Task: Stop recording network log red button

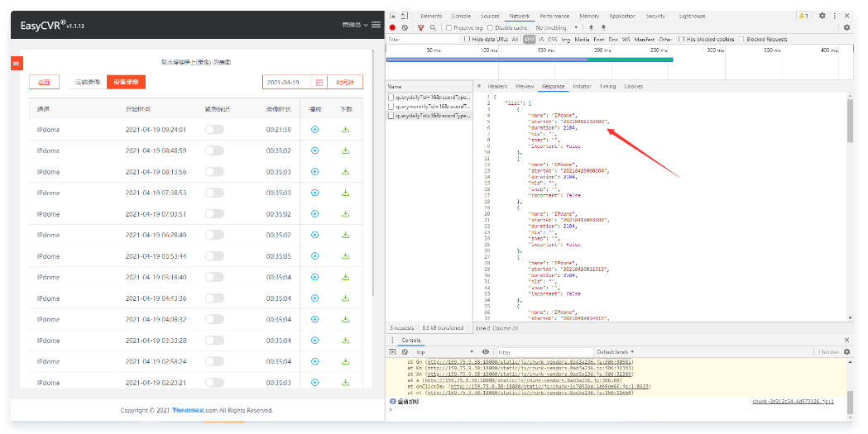Action: click(x=392, y=27)
